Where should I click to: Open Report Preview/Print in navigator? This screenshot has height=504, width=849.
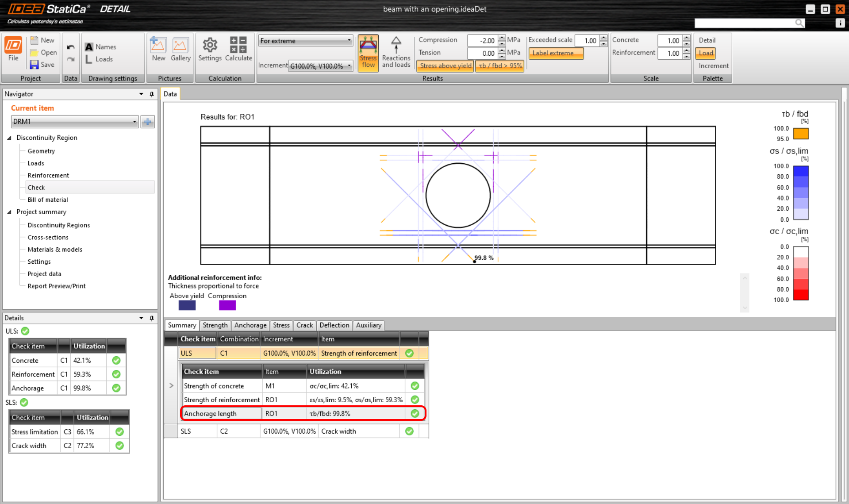click(57, 286)
